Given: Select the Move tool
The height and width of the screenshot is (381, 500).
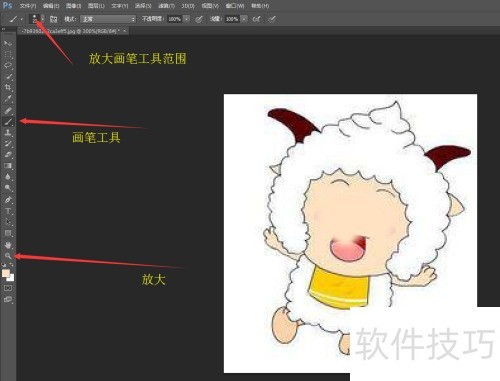Looking at the screenshot, I should tap(8, 43).
